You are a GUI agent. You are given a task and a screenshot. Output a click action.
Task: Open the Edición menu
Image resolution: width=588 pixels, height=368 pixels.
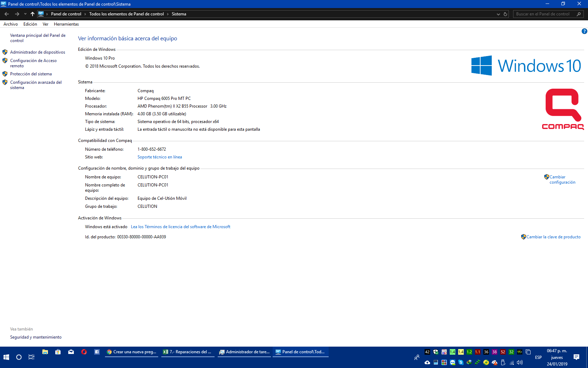(x=30, y=24)
